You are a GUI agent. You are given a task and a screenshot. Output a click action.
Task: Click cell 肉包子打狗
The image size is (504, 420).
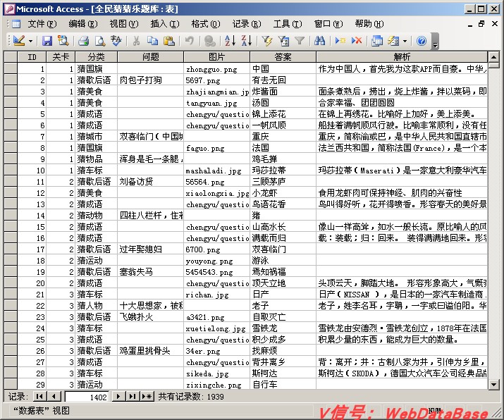(151, 80)
